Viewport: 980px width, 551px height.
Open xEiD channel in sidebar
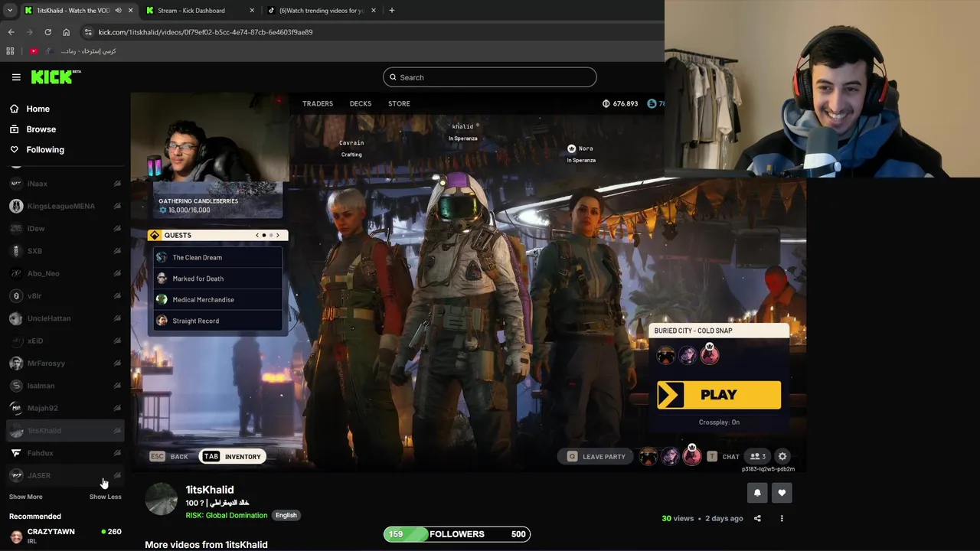[65, 341]
